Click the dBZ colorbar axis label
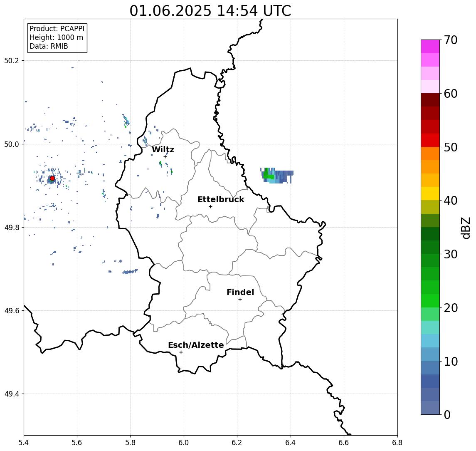476x451 pixels. pos(466,228)
